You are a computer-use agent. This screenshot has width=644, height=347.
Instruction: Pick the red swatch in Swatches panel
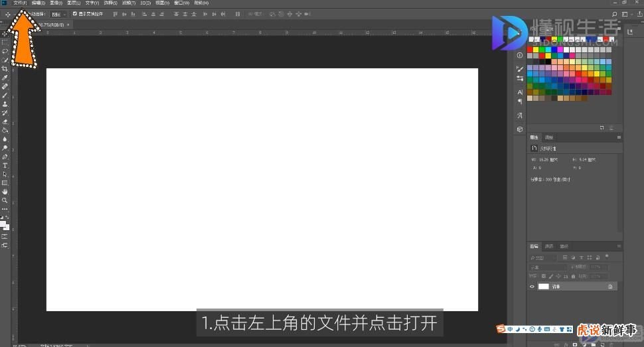(x=530, y=50)
